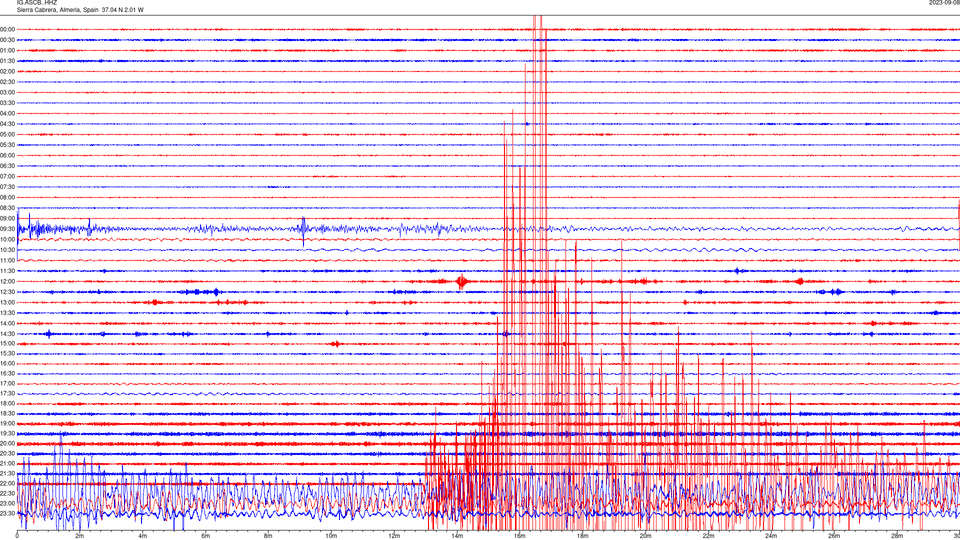Select the 06:00 time row label
Screen dimensions: 960x540
[x=7, y=156]
